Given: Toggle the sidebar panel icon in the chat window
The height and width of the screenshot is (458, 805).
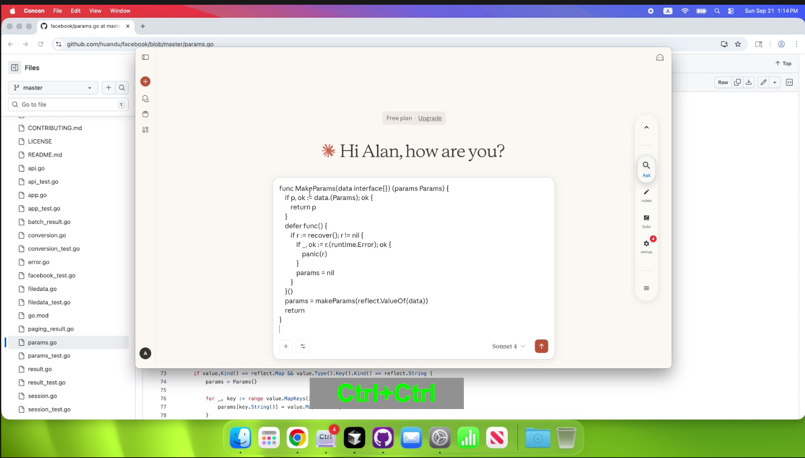Looking at the screenshot, I should click(x=145, y=58).
